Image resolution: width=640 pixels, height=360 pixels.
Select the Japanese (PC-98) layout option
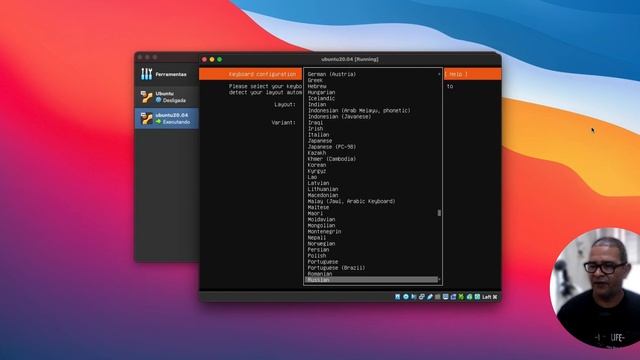pyautogui.click(x=332, y=147)
